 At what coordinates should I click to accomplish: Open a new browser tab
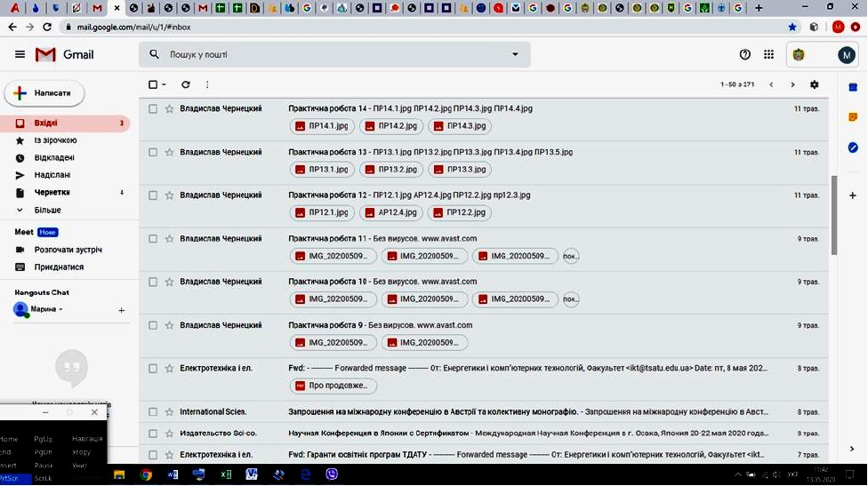759,8
